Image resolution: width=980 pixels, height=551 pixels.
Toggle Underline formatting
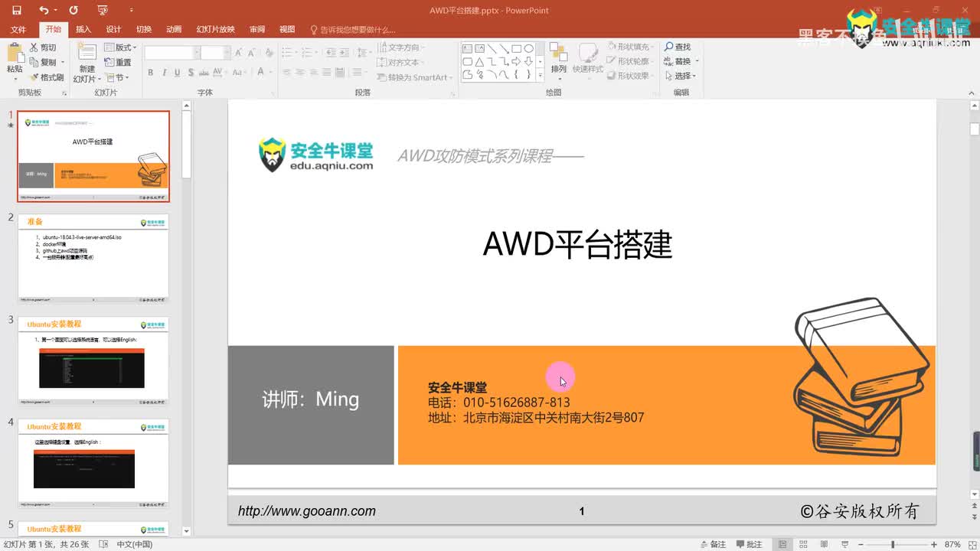click(178, 73)
